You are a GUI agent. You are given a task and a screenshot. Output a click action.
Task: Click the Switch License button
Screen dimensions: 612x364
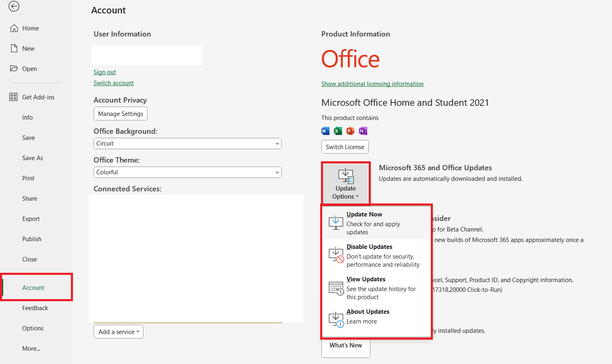345,147
